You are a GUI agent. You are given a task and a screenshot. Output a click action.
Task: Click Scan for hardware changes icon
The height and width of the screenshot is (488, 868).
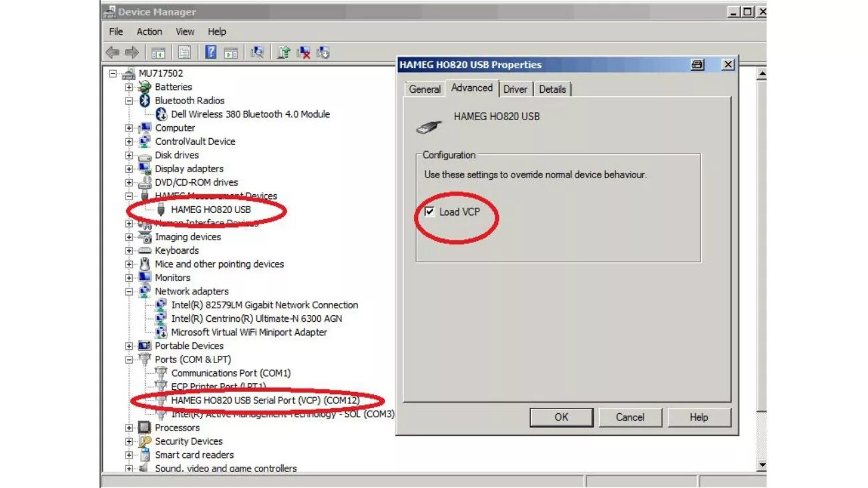pyautogui.click(x=257, y=53)
